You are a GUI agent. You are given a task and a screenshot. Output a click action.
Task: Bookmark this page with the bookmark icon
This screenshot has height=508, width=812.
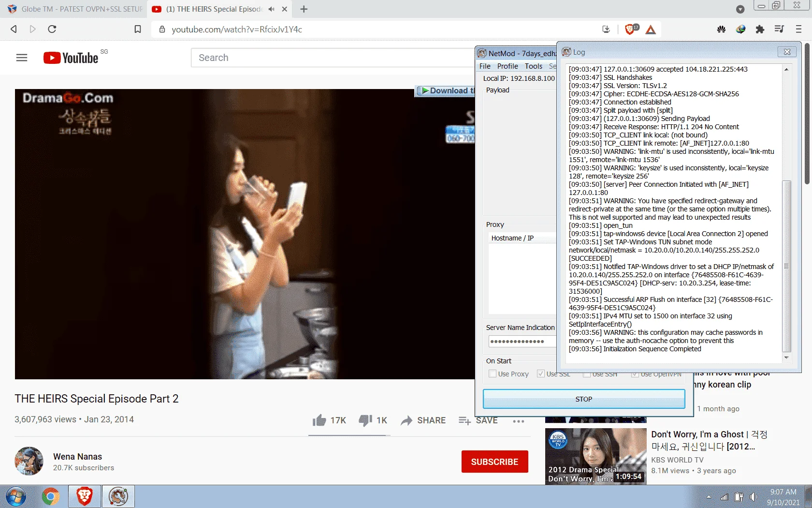point(138,30)
